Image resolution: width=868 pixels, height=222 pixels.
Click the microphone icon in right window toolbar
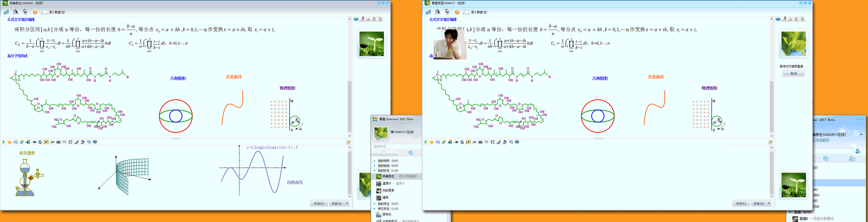[447, 12]
